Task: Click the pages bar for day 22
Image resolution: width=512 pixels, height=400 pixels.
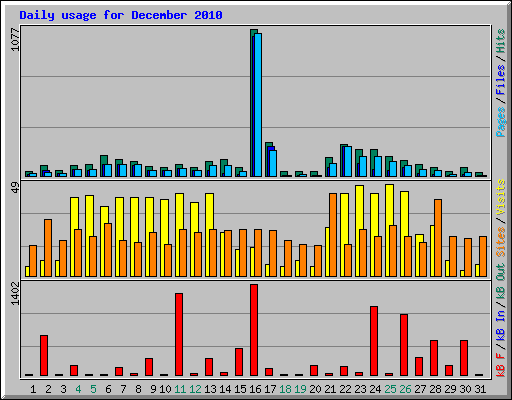Action: click(x=348, y=162)
